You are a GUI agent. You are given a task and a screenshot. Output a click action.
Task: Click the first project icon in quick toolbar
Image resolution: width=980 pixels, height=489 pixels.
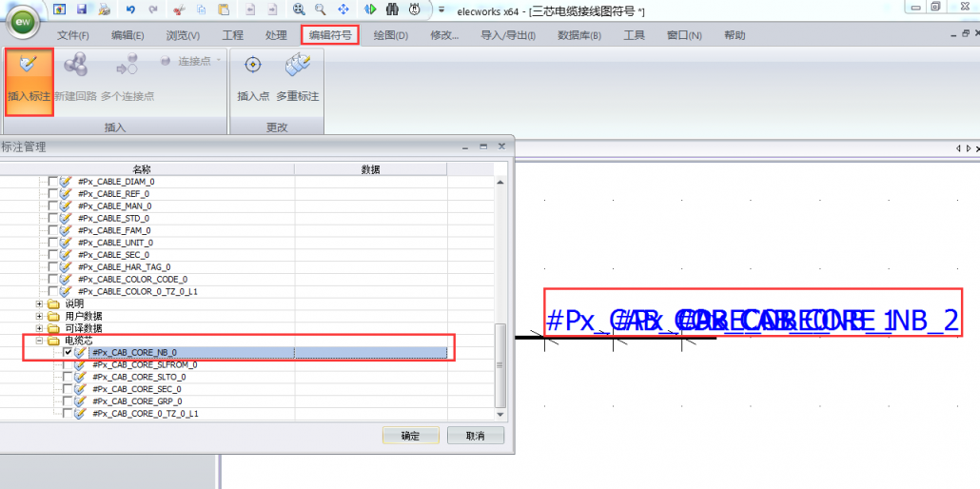pos(59,10)
